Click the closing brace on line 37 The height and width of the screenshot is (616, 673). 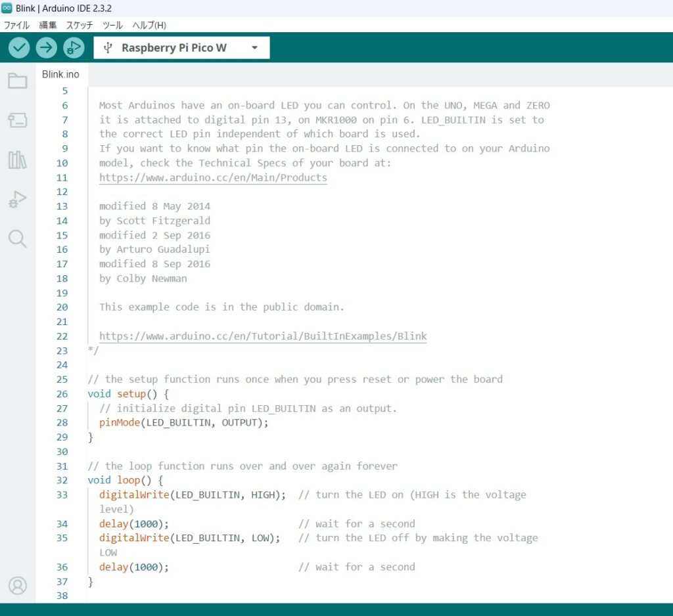point(91,582)
